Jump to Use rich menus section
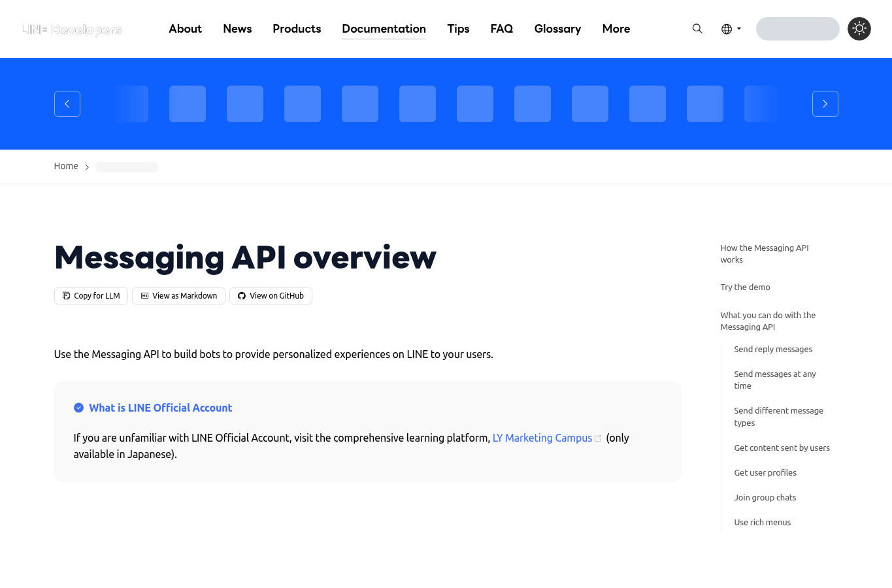Image resolution: width=892 pixels, height=588 pixels. click(x=762, y=522)
